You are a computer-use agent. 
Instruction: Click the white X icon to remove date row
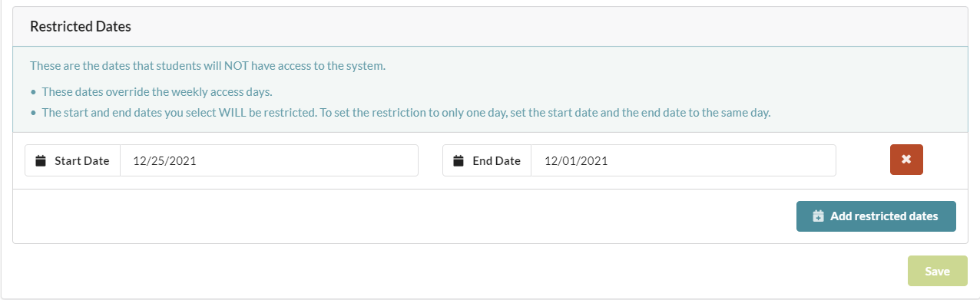coord(906,160)
